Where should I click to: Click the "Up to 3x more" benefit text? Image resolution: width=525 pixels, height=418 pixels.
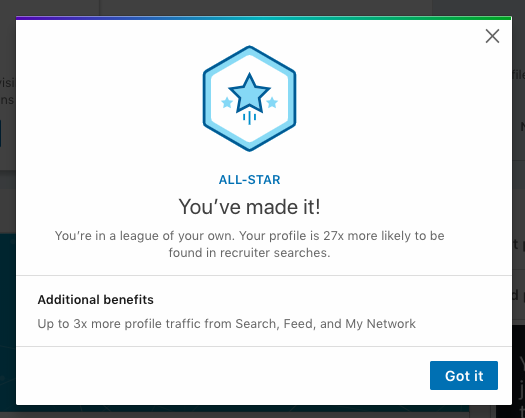79,324
